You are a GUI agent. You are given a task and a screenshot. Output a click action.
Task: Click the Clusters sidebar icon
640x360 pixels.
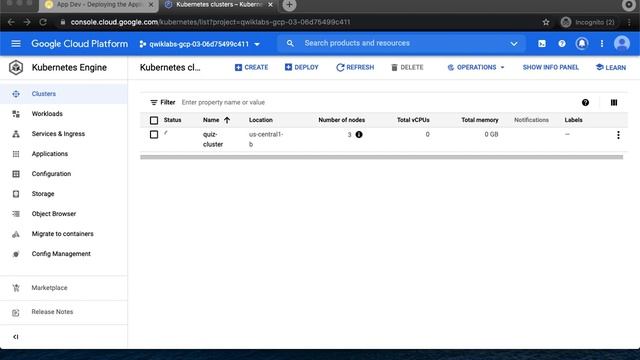pyautogui.click(x=16, y=94)
